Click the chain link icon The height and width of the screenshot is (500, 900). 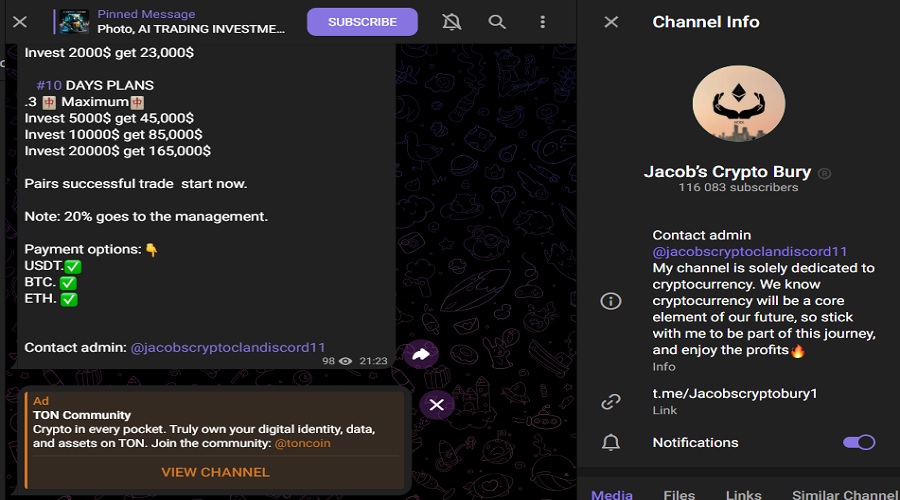(x=611, y=401)
